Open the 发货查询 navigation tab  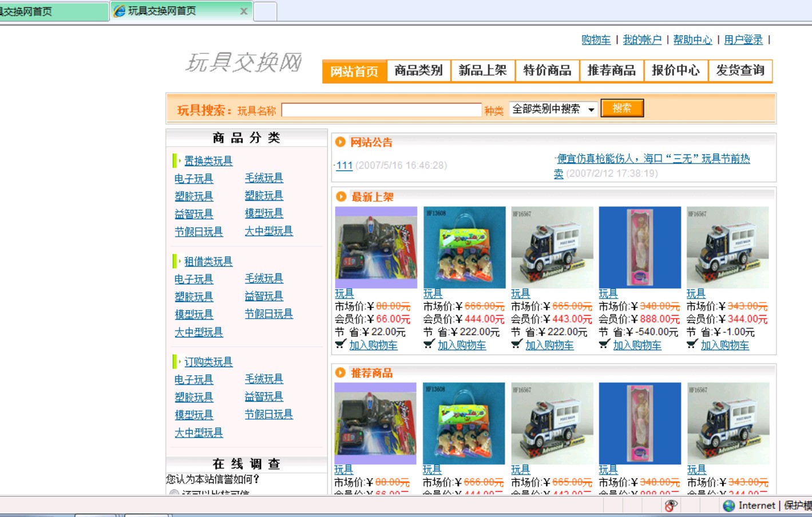tap(740, 70)
